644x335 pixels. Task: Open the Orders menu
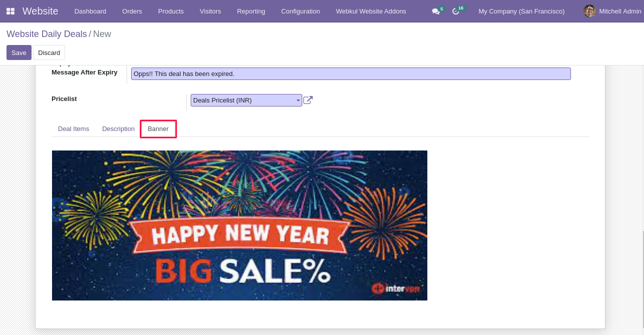coord(132,11)
